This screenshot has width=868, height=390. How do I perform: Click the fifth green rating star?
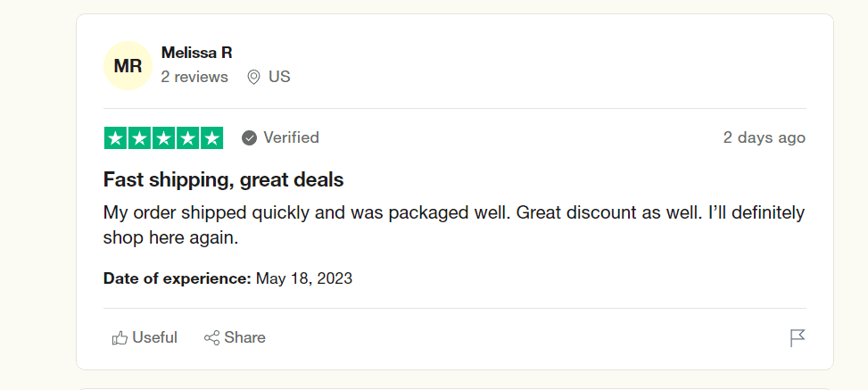(211, 137)
